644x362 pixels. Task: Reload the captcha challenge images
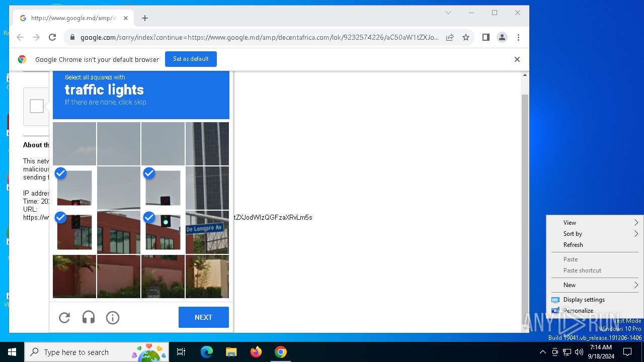(64, 318)
